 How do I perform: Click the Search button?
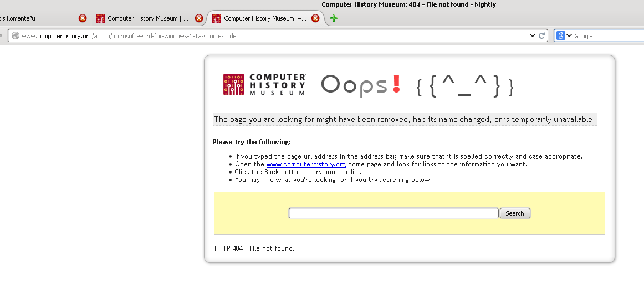click(x=515, y=213)
